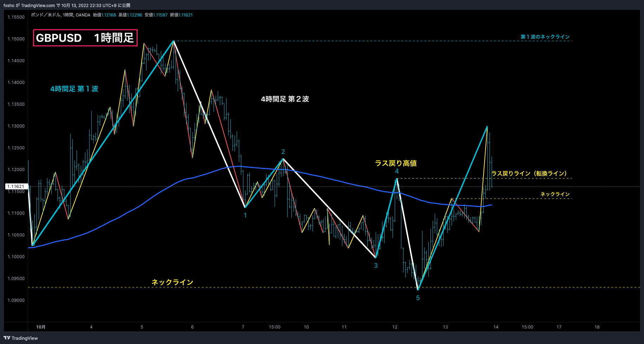The height and width of the screenshot is (344, 644).
Task: Click the wave number 4 label
Action: (397, 171)
